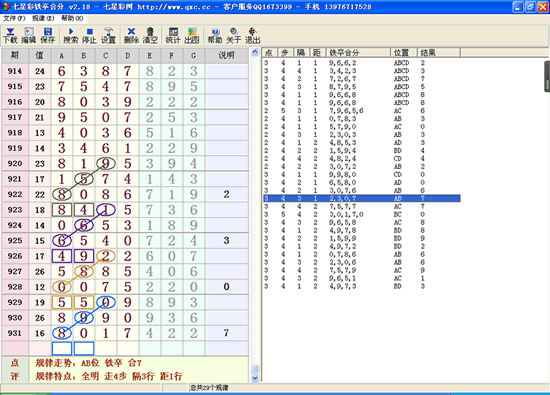Click the 清空 clear-all toolbar icon
The width and height of the screenshot is (550, 395).
[150, 36]
